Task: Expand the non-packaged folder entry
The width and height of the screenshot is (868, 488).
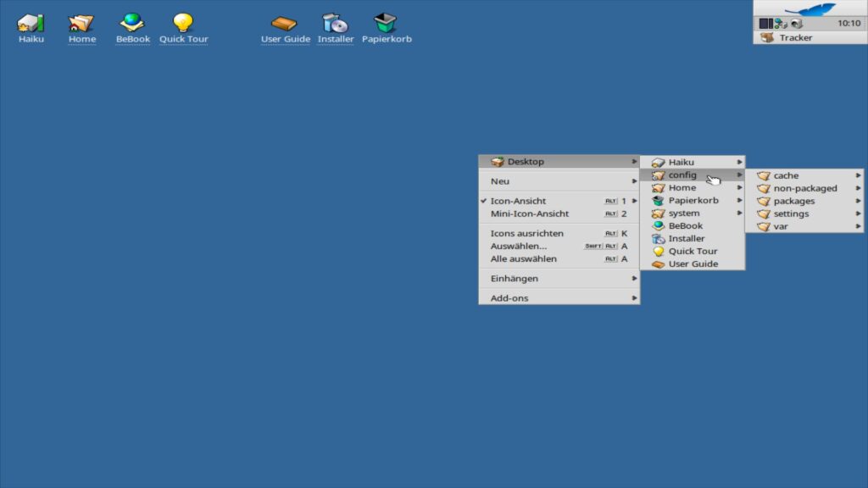Action: click(x=804, y=188)
